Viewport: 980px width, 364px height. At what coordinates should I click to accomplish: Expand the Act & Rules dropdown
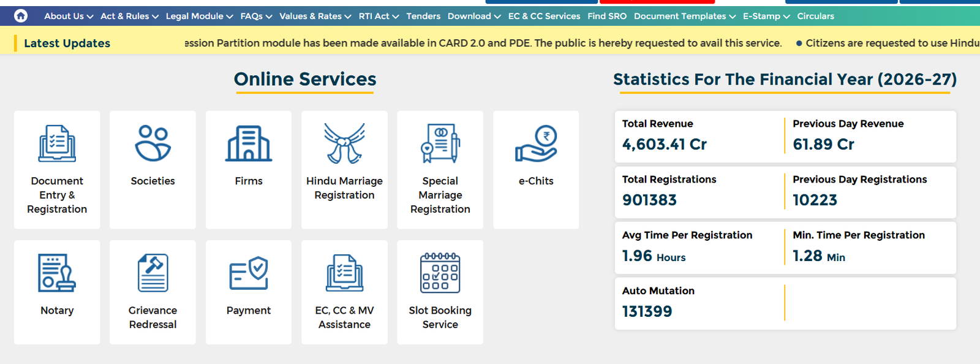(x=129, y=16)
